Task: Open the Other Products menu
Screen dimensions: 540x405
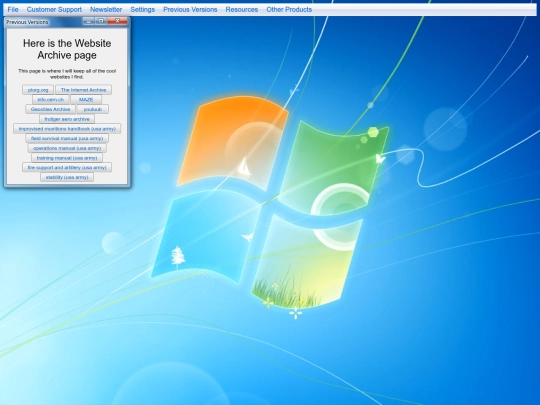Action: (289, 10)
